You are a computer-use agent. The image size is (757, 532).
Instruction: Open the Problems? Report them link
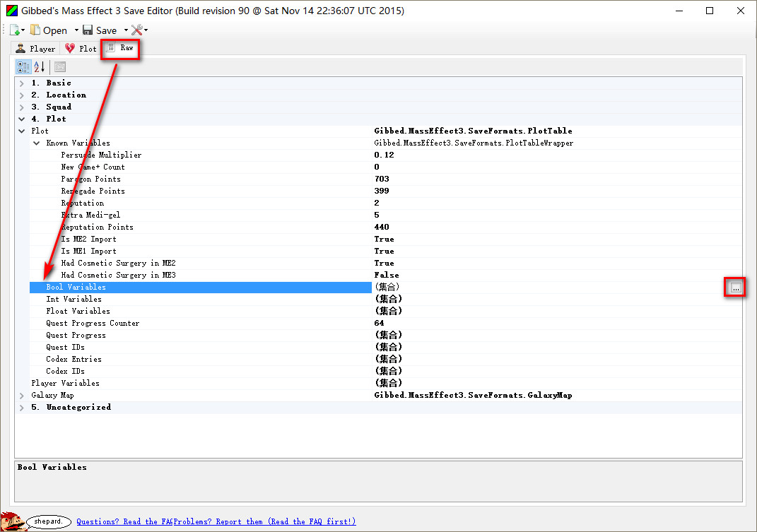264,521
